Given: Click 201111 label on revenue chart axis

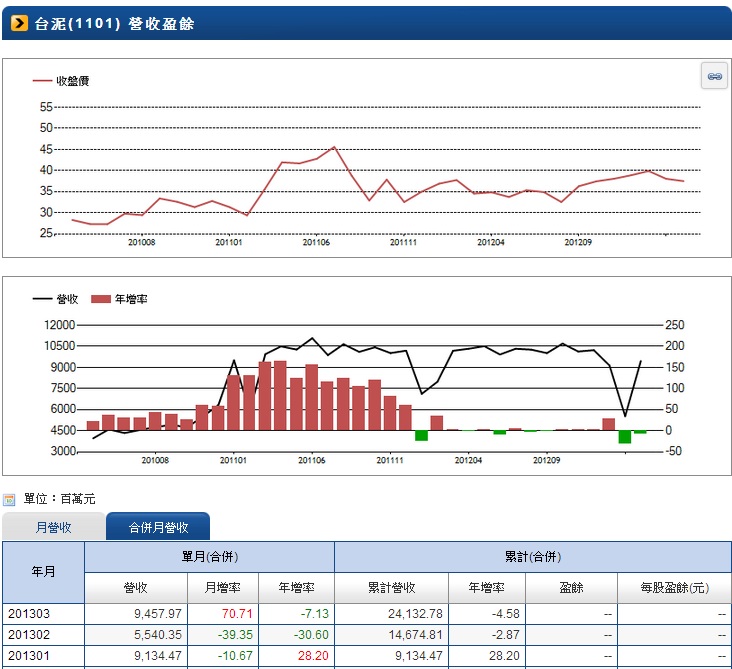Looking at the screenshot, I should click(x=390, y=460).
